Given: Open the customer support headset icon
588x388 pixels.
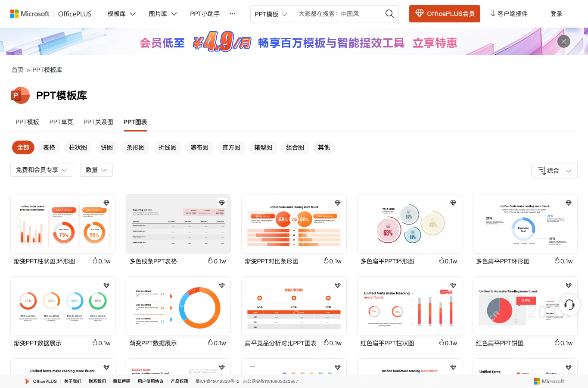Looking at the screenshot, I should [x=569, y=305].
